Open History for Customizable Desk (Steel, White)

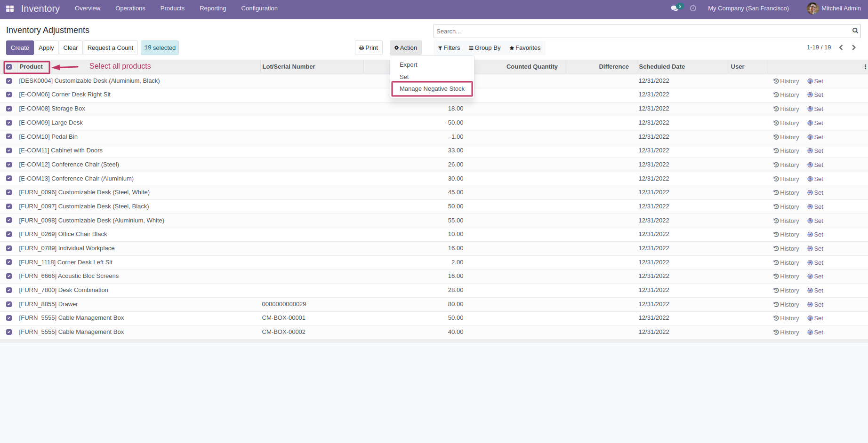(x=786, y=193)
